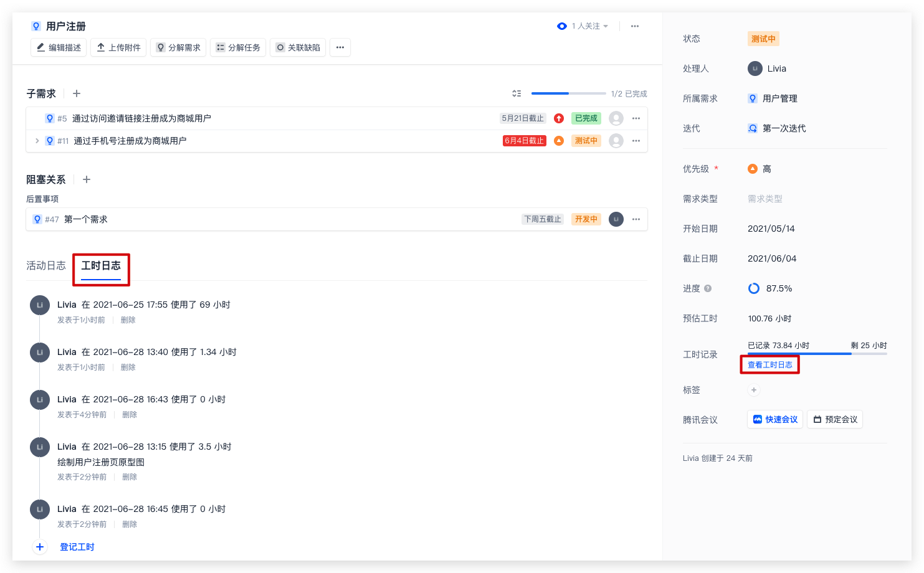
Task: Click the 预定会议 button
Action: 835,419
